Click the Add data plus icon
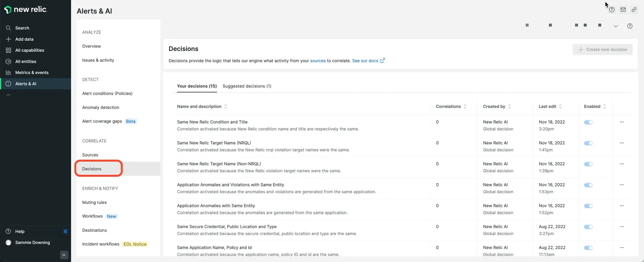Viewport: 644px width, 262px height. (x=8, y=39)
